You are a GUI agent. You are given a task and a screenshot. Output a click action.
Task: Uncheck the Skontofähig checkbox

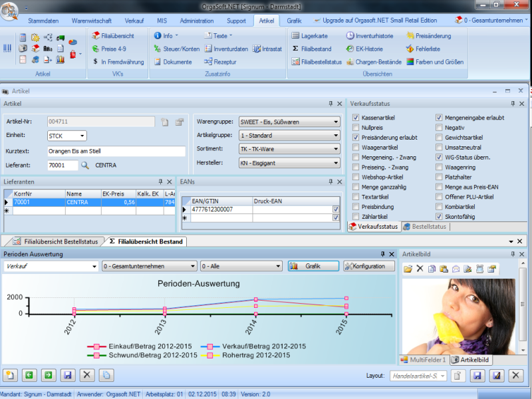click(x=439, y=217)
